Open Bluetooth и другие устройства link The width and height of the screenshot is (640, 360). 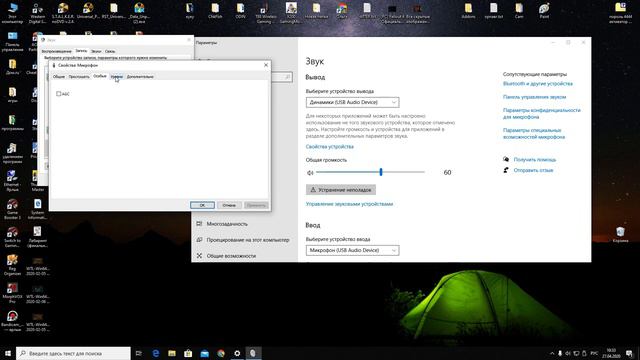coord(538,84)
